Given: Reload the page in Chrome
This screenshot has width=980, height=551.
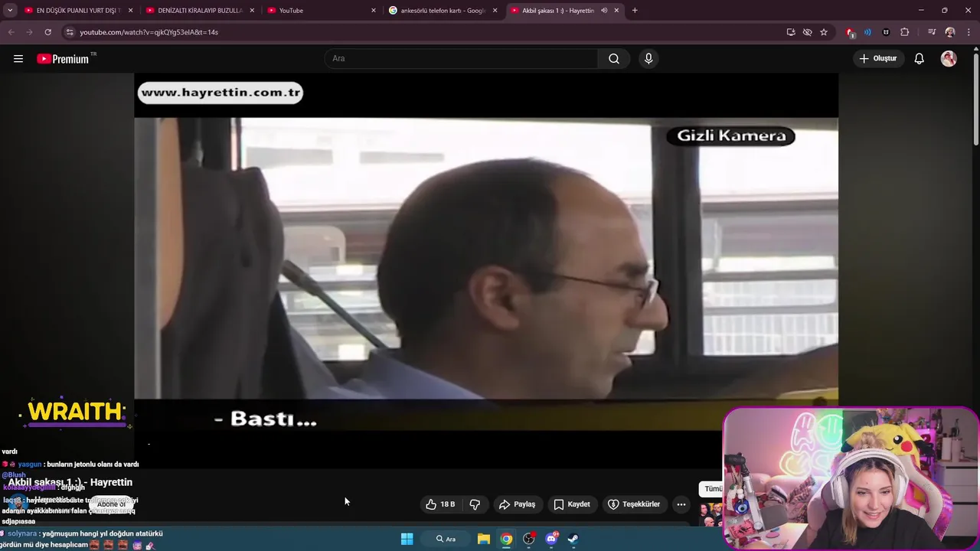Looking at the screenshot, I should click(47, 32).
